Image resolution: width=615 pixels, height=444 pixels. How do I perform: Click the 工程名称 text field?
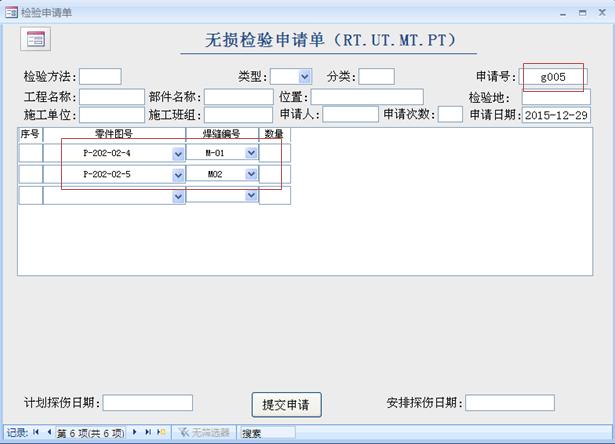pos(111,97)
